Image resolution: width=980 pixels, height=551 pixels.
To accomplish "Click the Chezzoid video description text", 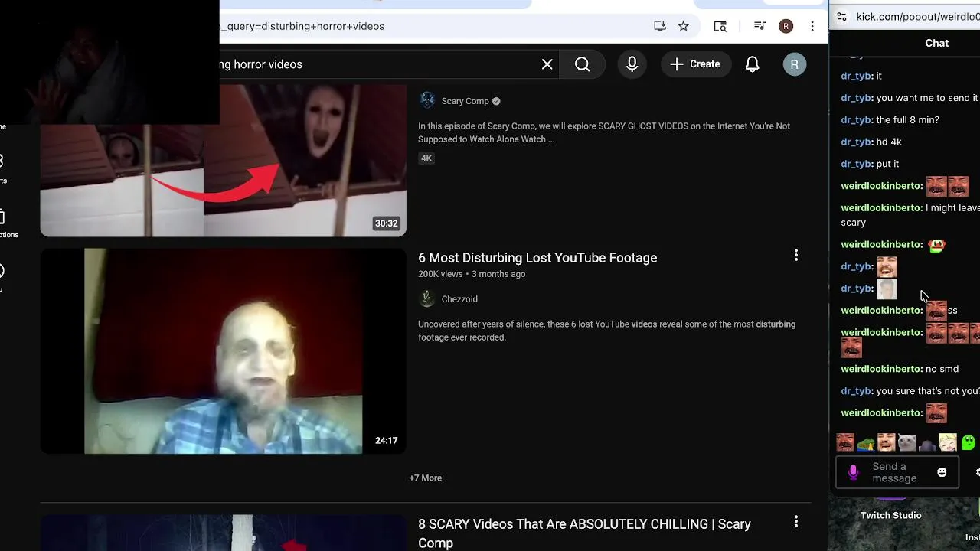I will [606, 331].
